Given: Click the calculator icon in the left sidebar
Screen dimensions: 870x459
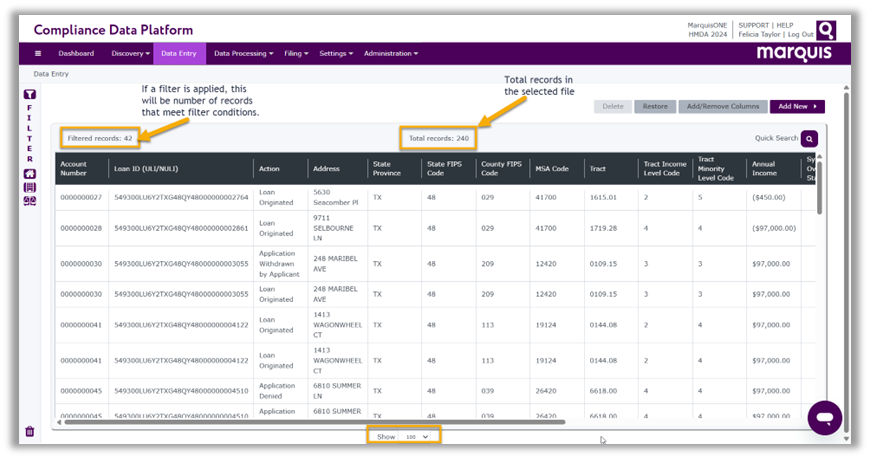Looking at the screenshot, I should coord(29,187).
